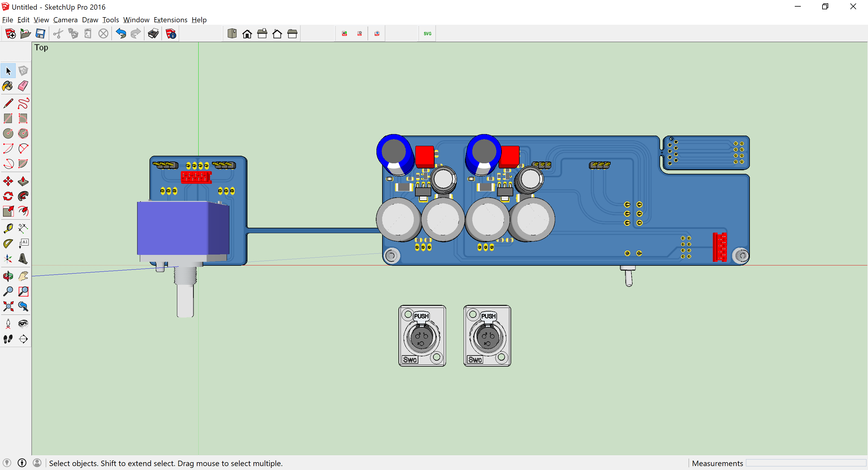Select the Look Around eye tool

pos(23,324)
